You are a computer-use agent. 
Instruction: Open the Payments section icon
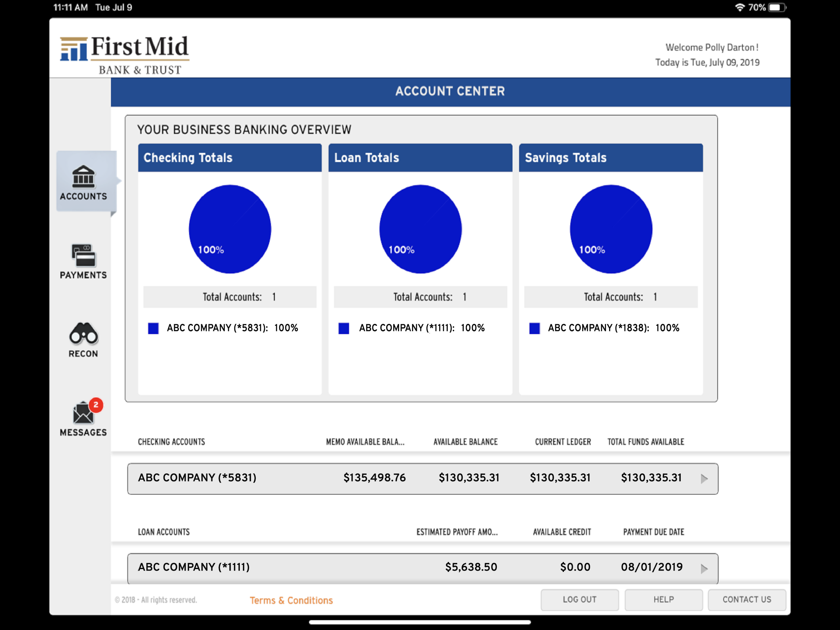coord(84,255)
